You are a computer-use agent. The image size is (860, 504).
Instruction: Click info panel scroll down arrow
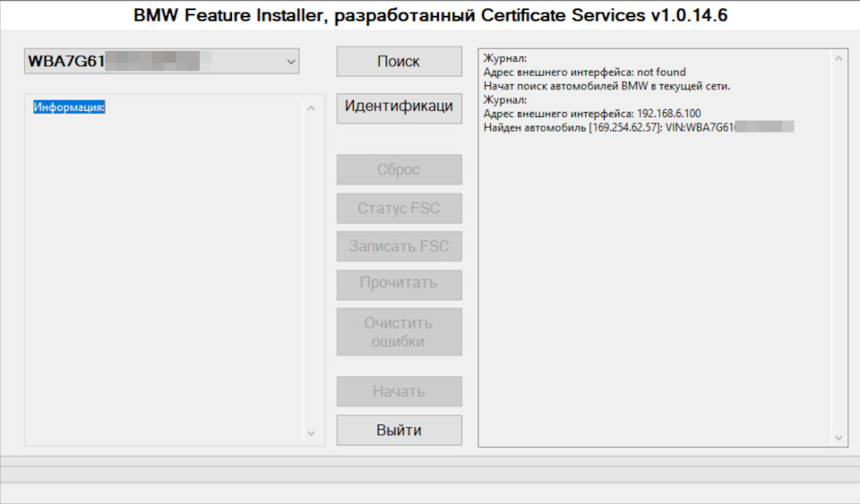click(x=311, y=433)
